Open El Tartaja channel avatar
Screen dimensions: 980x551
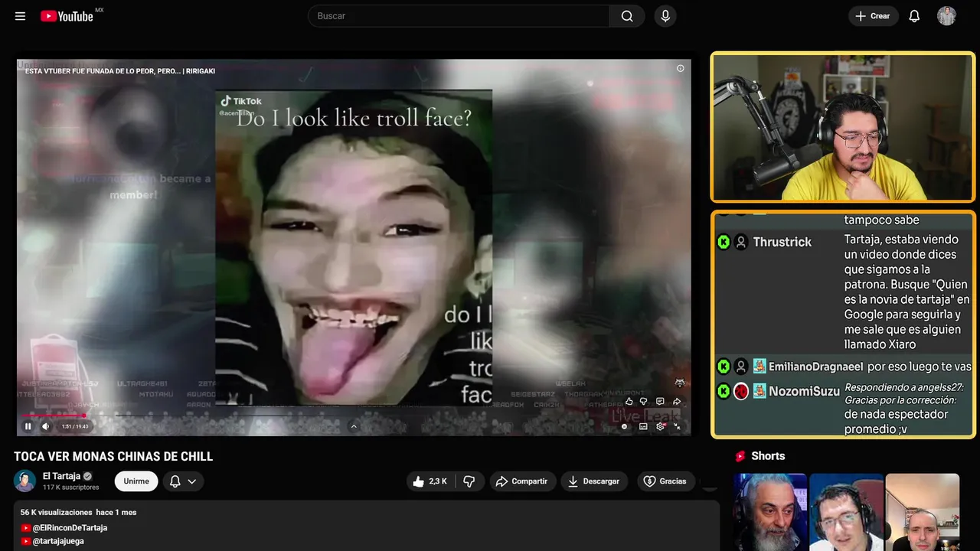[x=25, y=481]
